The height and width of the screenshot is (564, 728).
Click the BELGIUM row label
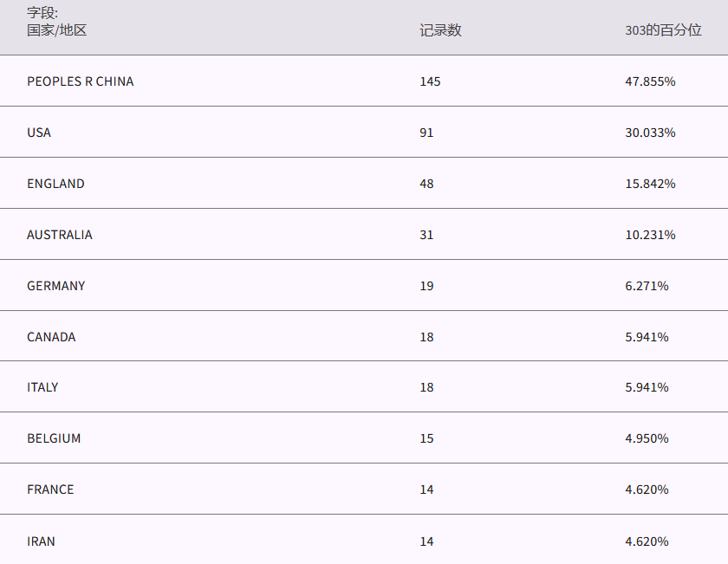pyautogui.click(x=54, y=438)
